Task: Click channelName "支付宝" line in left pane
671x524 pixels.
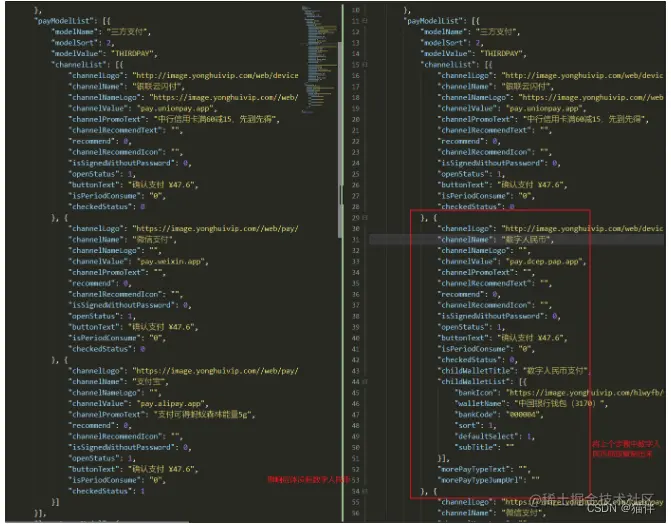Action: [119, 381]
